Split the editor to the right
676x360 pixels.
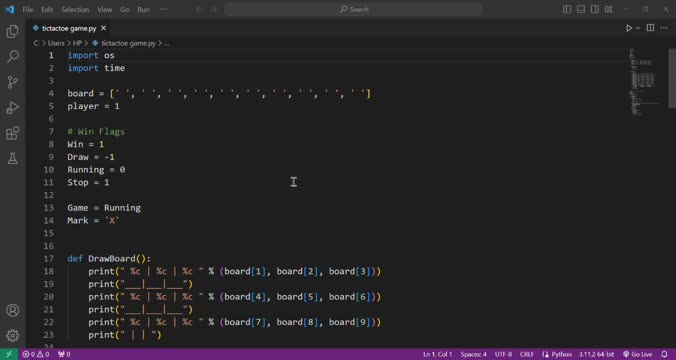pyautogui.click(x=650, y=28)
